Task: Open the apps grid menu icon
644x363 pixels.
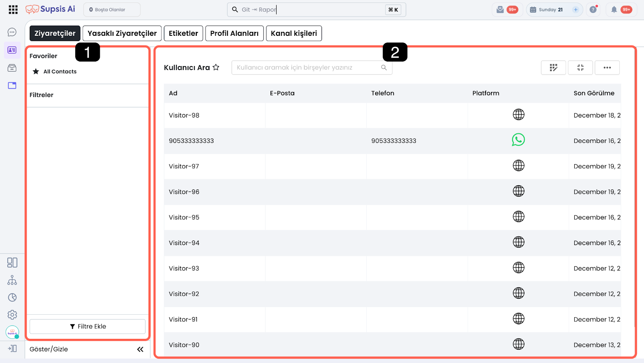Action: 13,10
